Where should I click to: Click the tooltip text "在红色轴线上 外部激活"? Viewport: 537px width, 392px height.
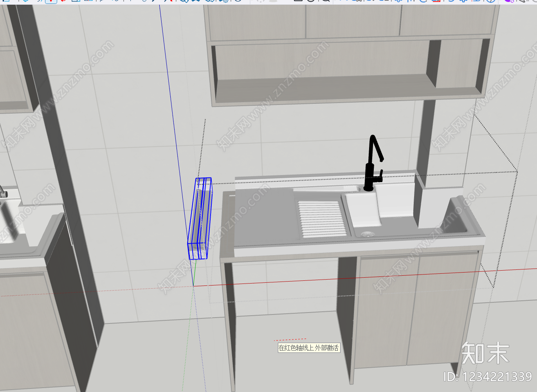click(x=309, y=348)
